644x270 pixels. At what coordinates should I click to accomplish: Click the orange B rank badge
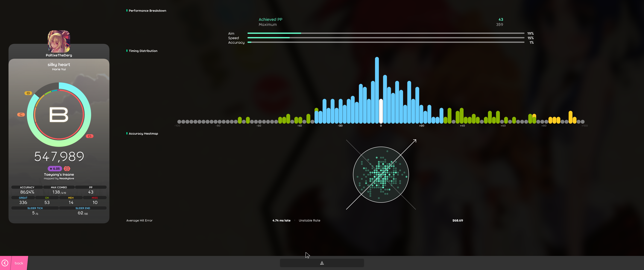[28, 93]
